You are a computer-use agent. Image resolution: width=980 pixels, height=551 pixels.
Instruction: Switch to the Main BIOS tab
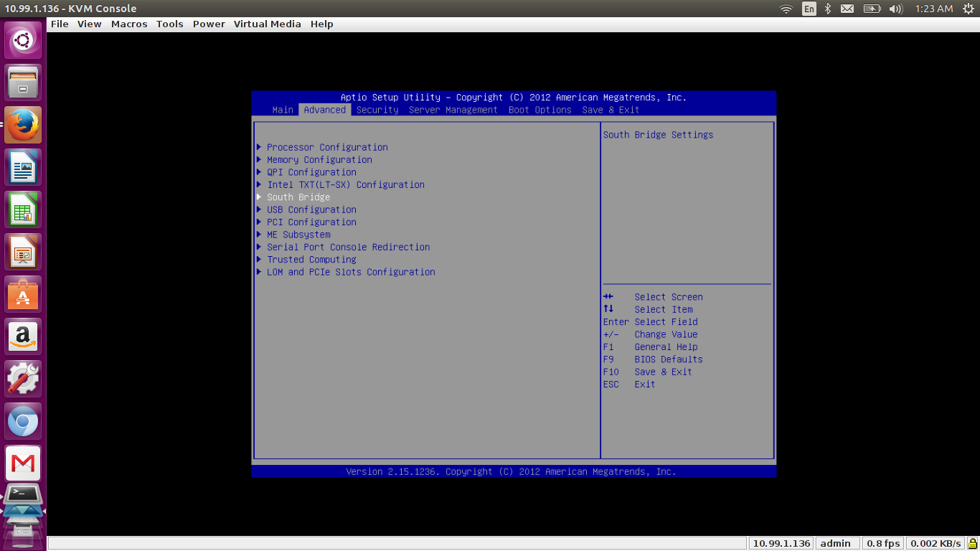pos(283,110)
